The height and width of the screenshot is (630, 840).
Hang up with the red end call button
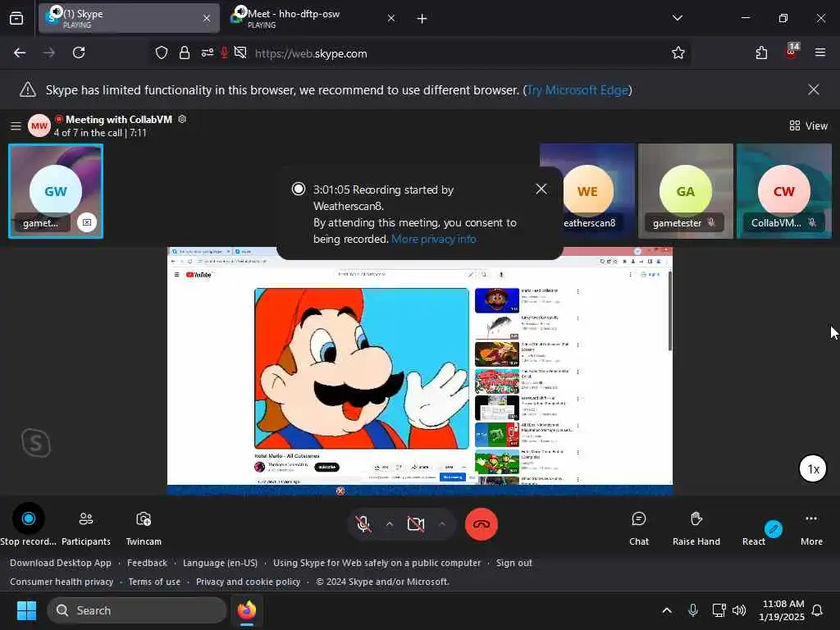[481, 524]
